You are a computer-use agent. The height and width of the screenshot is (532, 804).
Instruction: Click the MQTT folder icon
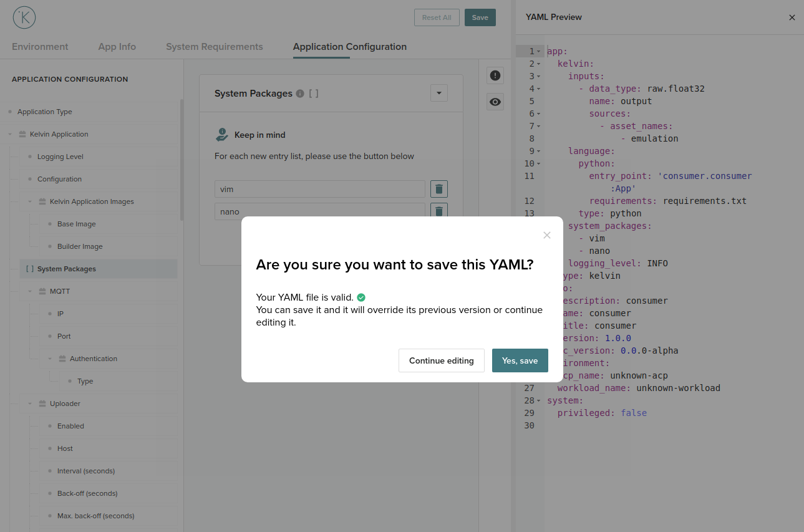coord(42,291)
